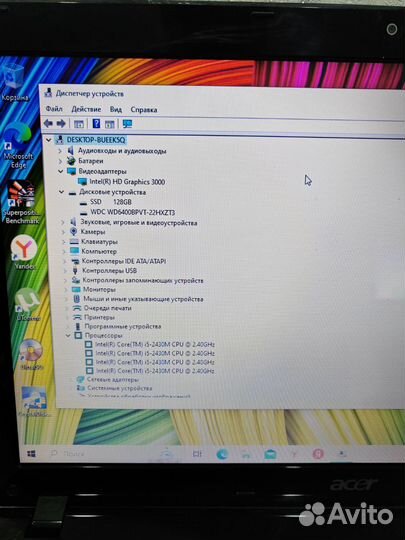Click the Программные устройства category icon
405x540 pixels.
pos(78,326)
